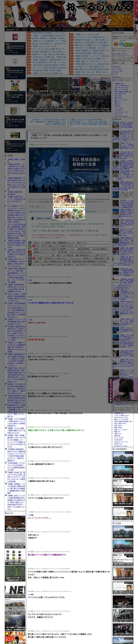Open the 【証人喚問】検察 thumbnail card in the grid
The height and width of the screenshot is (644, 138).
(37, 86)
